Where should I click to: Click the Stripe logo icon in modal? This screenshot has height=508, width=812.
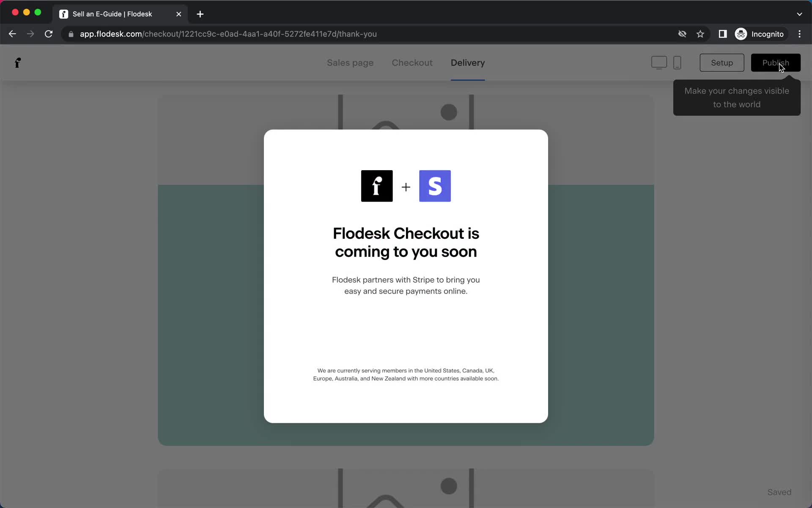435,185
